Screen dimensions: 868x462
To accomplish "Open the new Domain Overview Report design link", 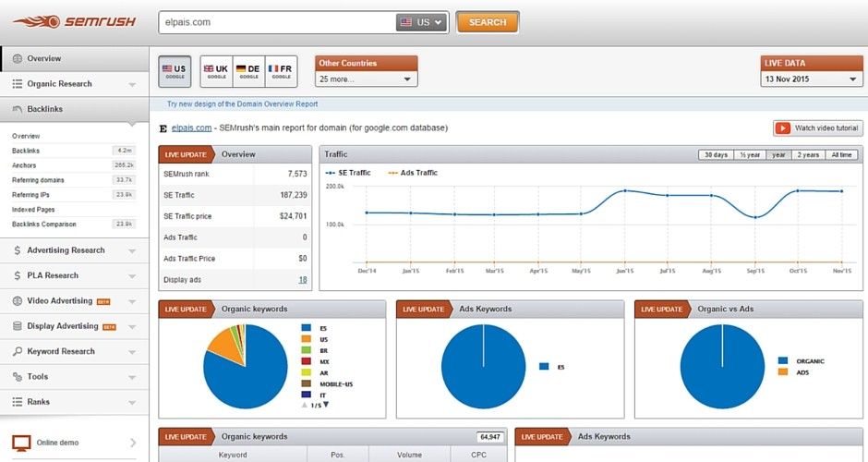I will coord(243,104).
